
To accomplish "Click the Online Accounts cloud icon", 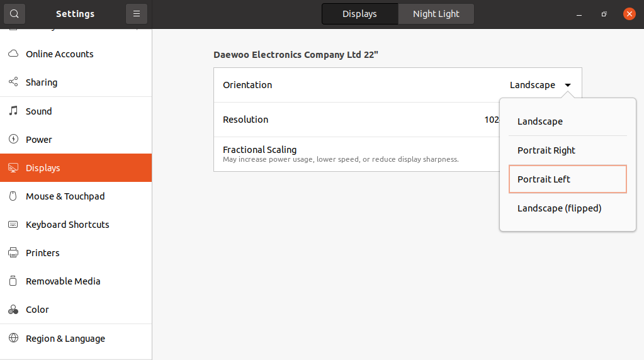I will coord(13,53).
